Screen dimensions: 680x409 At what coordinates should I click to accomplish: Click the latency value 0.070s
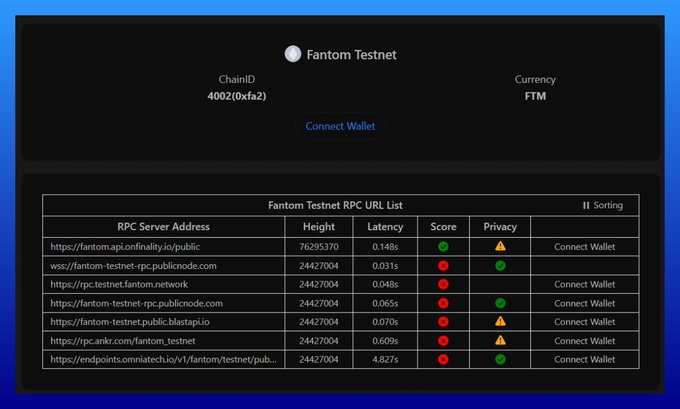click(x=385, y=322)
